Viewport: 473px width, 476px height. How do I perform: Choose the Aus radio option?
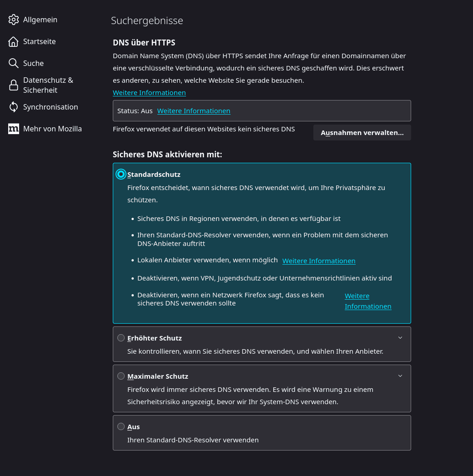pyautogui.click(x=121, y=426)
